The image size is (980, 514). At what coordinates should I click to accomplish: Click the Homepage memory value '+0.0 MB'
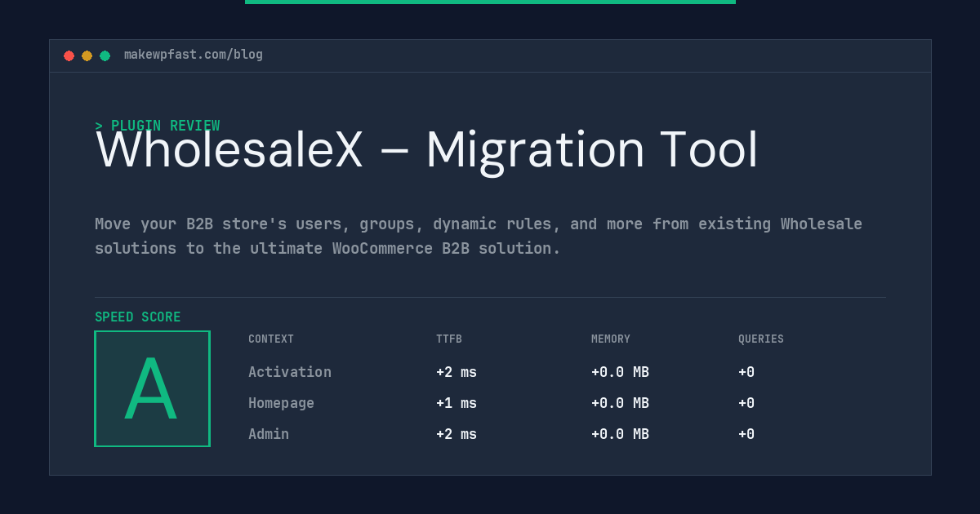click(620, 403)
